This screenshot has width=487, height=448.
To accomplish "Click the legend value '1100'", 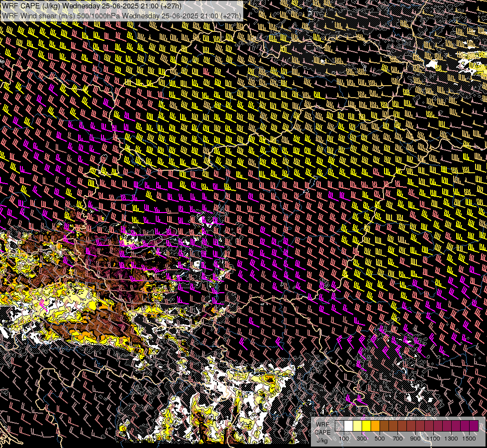I will click(433, 439).
